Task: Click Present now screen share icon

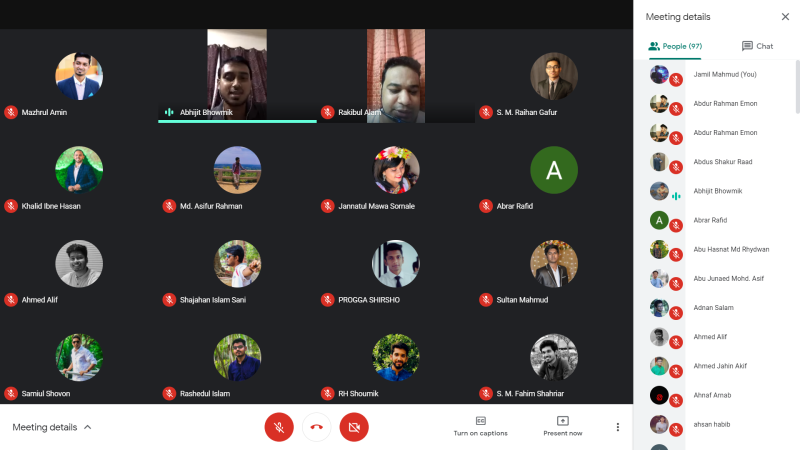Action: point(562,426)
